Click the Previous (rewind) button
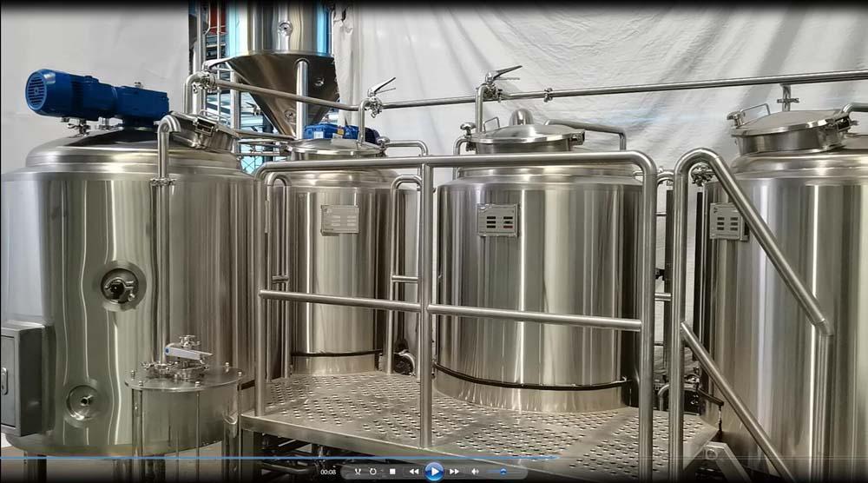Screen dimensions: 868x483 (x=413, y=472)
